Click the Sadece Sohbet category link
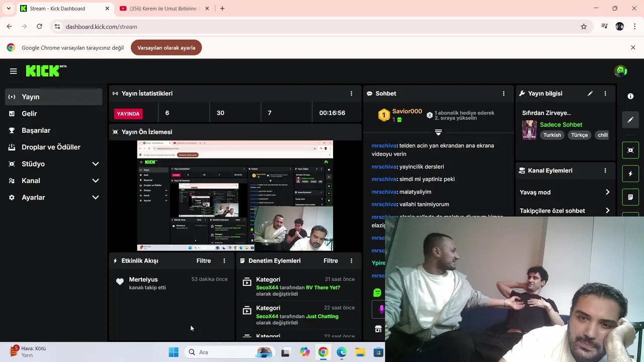 (561, 125)
